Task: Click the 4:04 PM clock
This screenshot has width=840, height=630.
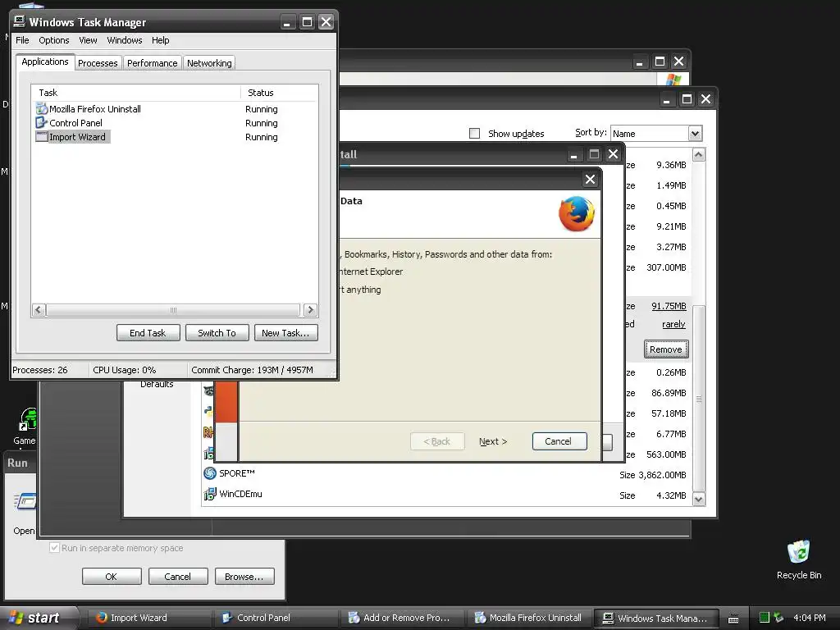Action: point(810,618)
